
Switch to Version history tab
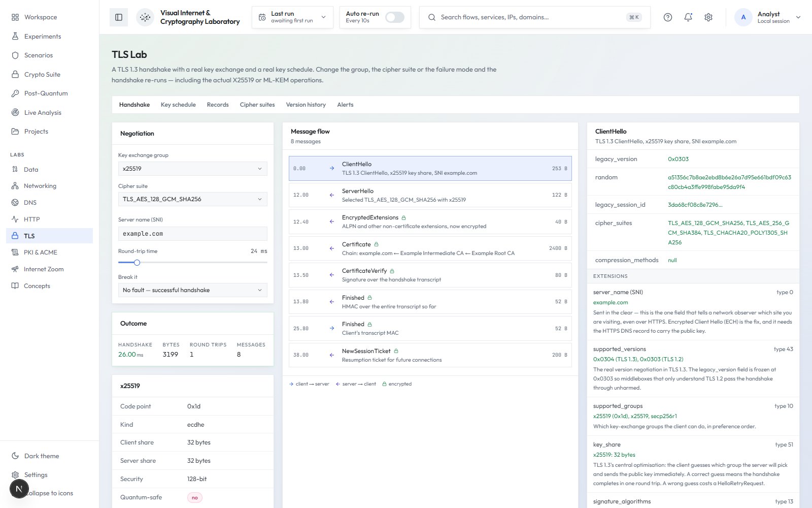pyautogui.click(x=306, y=105)
